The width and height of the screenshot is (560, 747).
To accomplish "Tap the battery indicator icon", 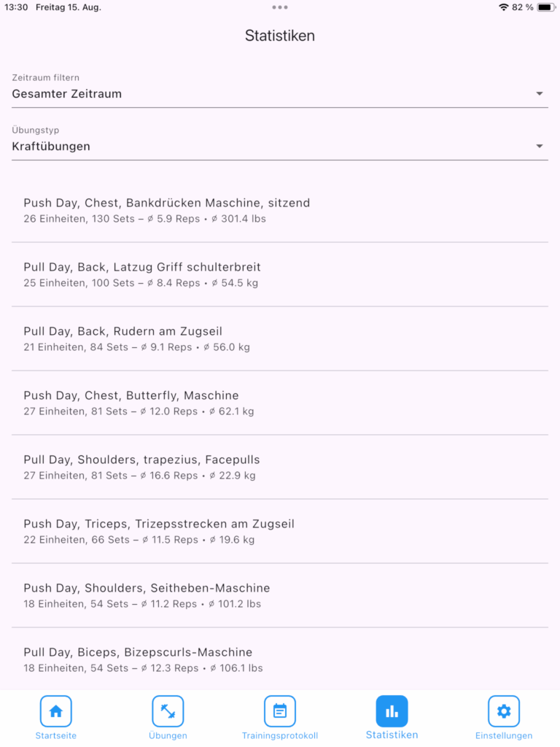I will tap(545, 7).
